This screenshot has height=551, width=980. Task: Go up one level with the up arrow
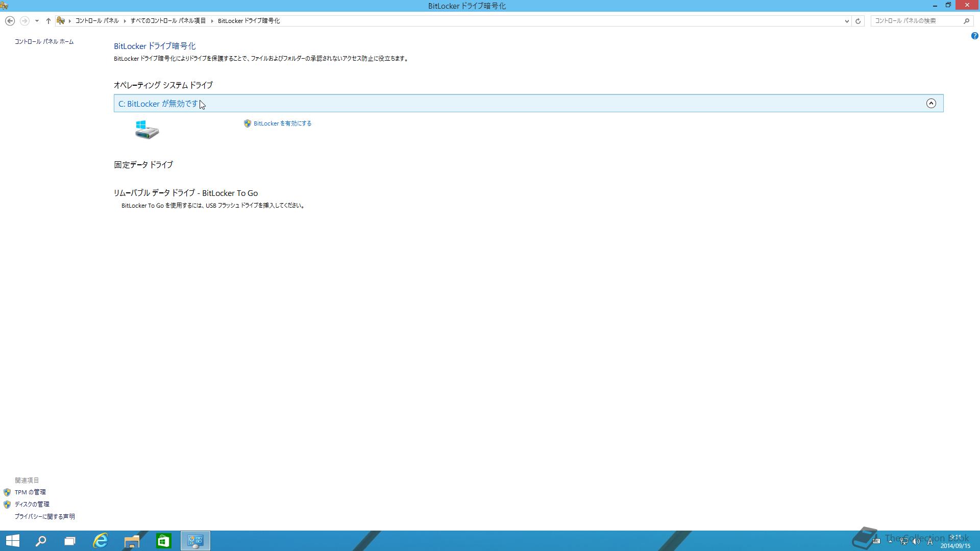pos(48,21)
